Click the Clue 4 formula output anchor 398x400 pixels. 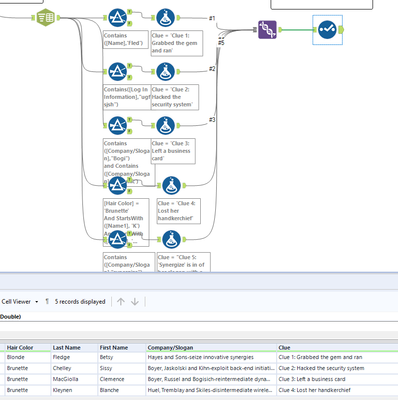(x=184, y=185)
